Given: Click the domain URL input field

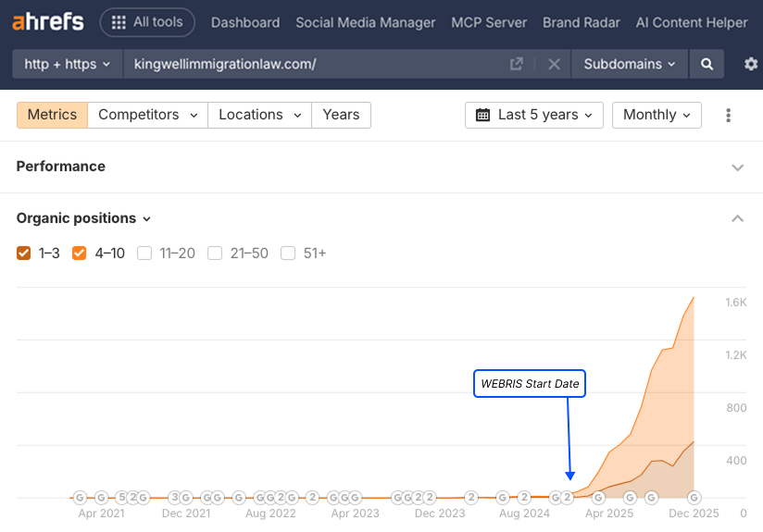Looking at the screenshot, I should pos(315,64).
